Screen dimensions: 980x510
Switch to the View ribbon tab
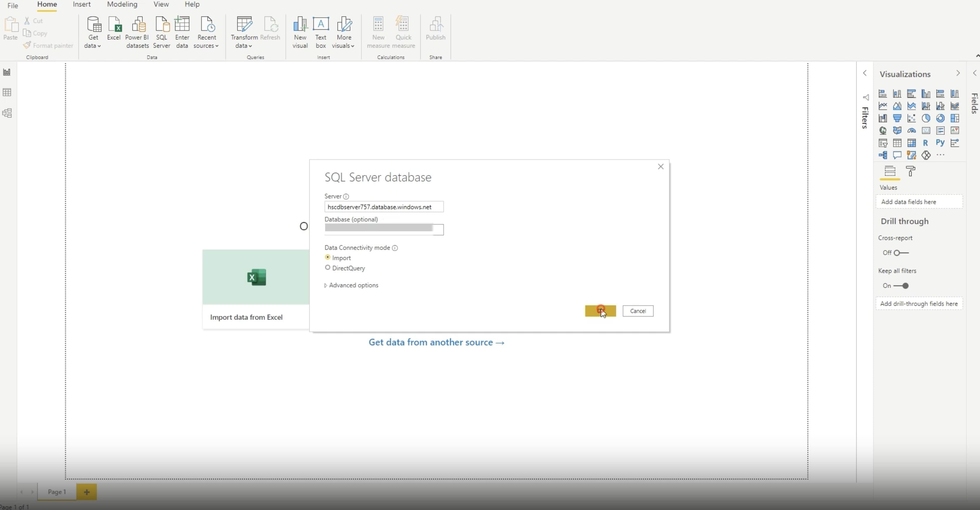[x=161, y=4]
